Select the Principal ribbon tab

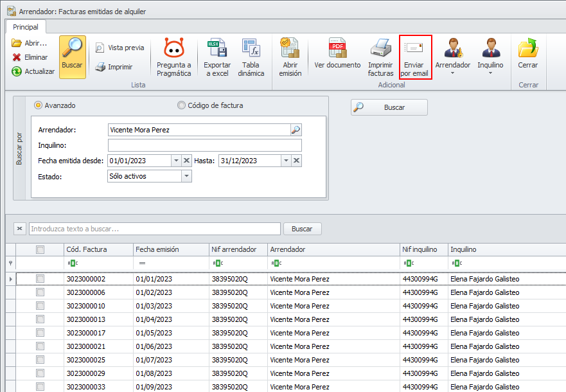[x=26, y=27]
